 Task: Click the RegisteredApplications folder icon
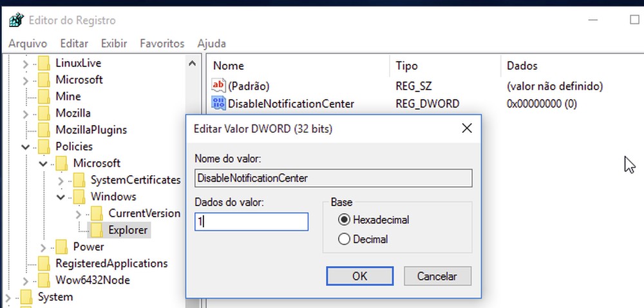tap(44, 264)
